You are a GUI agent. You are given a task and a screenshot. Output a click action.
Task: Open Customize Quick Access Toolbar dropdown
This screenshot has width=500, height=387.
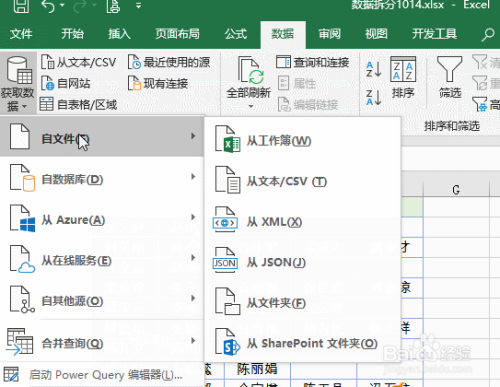138,6
